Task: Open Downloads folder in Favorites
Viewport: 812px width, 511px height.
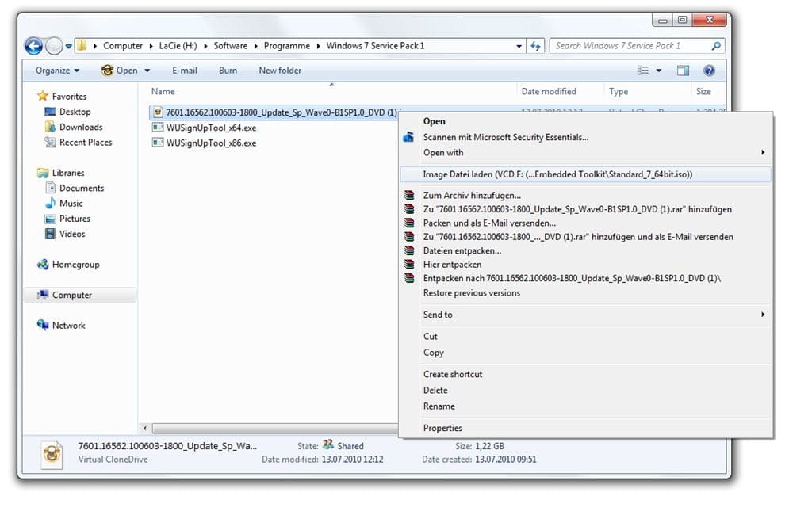Action: [x=81, y=127]
